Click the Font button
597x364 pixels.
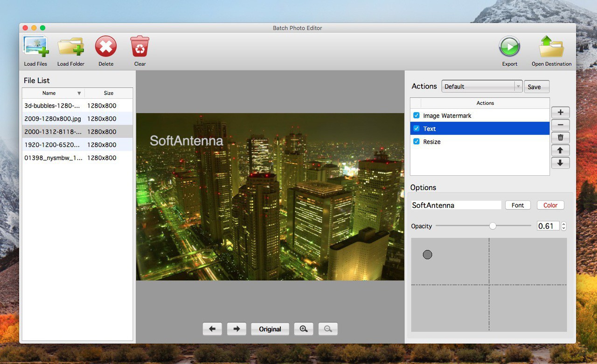[518, 205]
